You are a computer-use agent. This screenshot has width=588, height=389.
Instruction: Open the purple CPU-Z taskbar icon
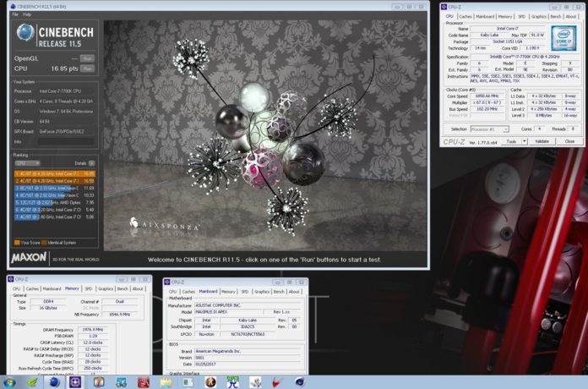pyautogui.click(x=75, y=382)
